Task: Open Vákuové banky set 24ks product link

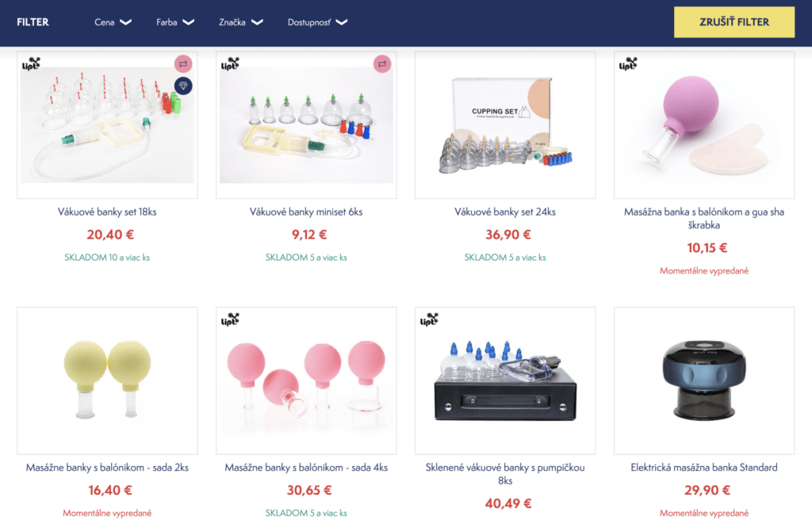Action: (x=505, y=212)
